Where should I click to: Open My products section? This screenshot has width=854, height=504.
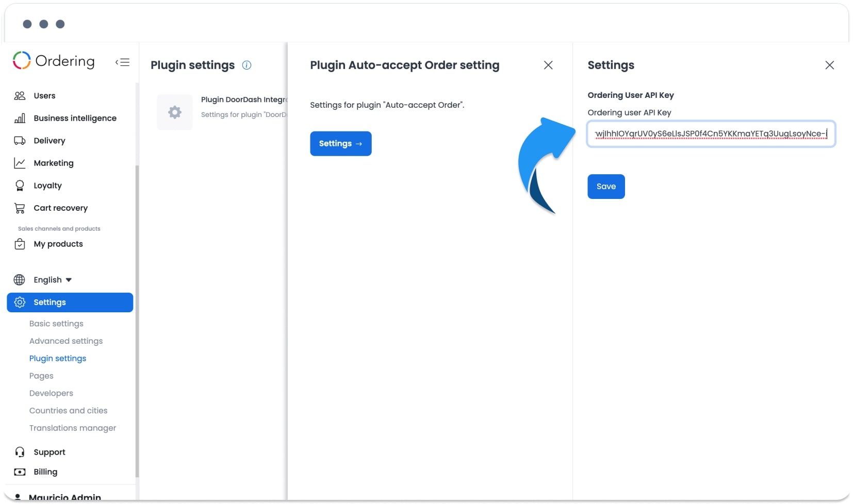[58, 244]
